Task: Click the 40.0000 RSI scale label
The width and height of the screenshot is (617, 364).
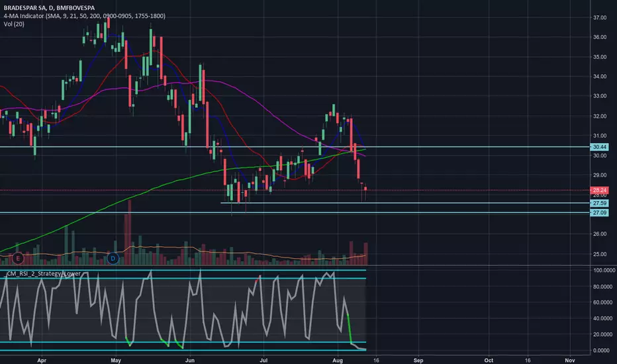Action: click(604, 318)
